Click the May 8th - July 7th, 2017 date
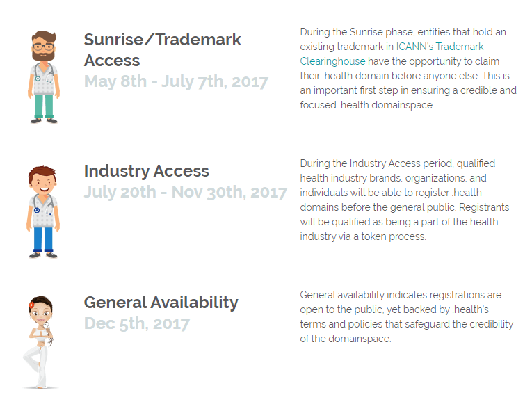Screen dimensions: 532x411 pos(176,81)
